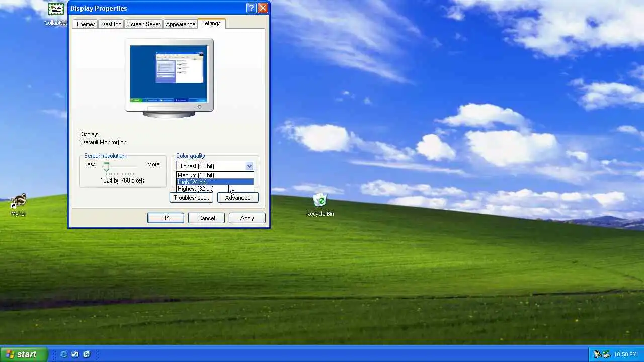
Task: Select the Settings tab
Action: (x=211, y=23)
